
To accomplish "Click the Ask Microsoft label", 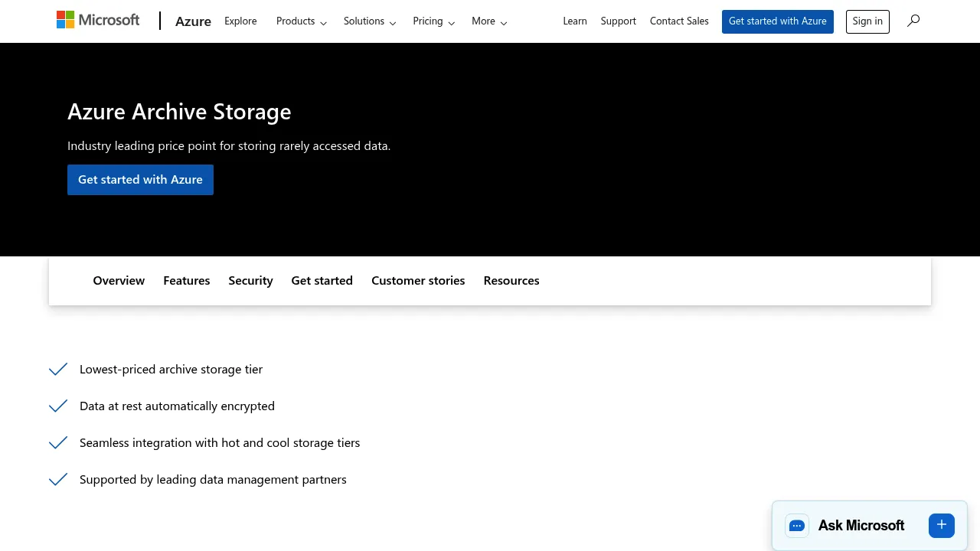I will pos(861,526).
